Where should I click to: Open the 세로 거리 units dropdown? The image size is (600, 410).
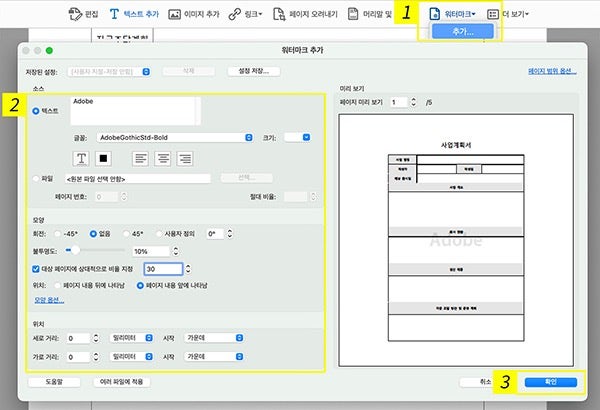point(131,338)
